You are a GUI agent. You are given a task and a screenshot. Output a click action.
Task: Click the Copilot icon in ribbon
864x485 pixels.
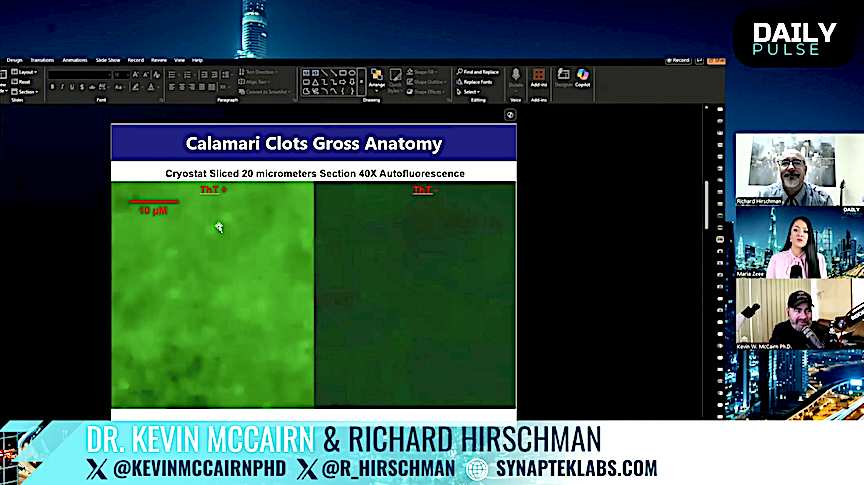pos(583,77)
